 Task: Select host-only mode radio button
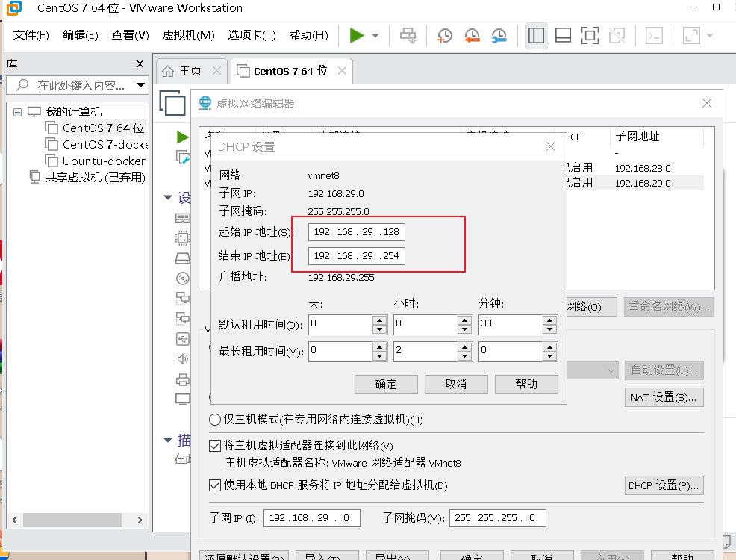pos(214,419)
